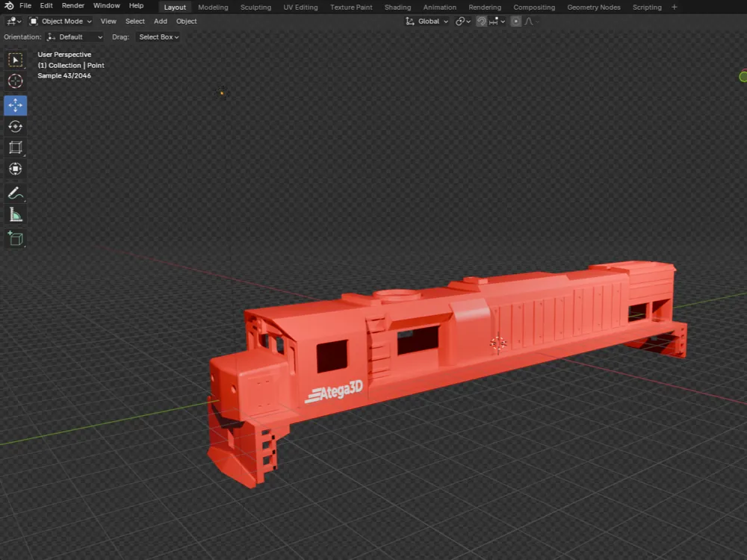Activate the Add Cube tool

(x=15, y=239)
